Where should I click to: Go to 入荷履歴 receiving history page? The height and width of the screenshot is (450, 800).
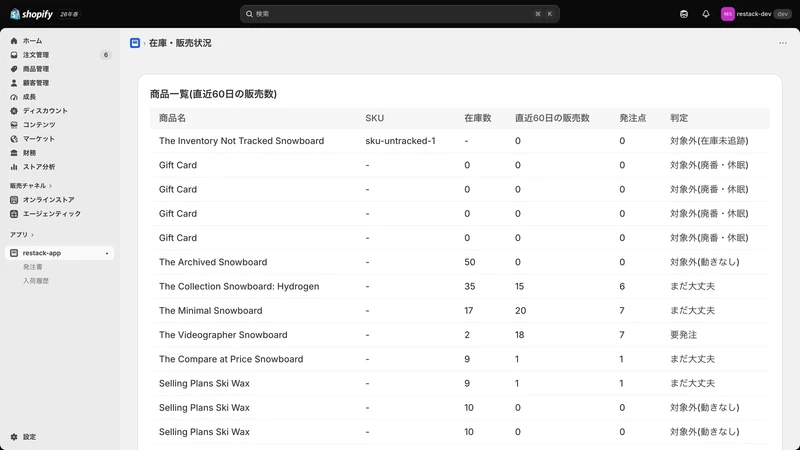pyautogui.click(x=36, y=281)
